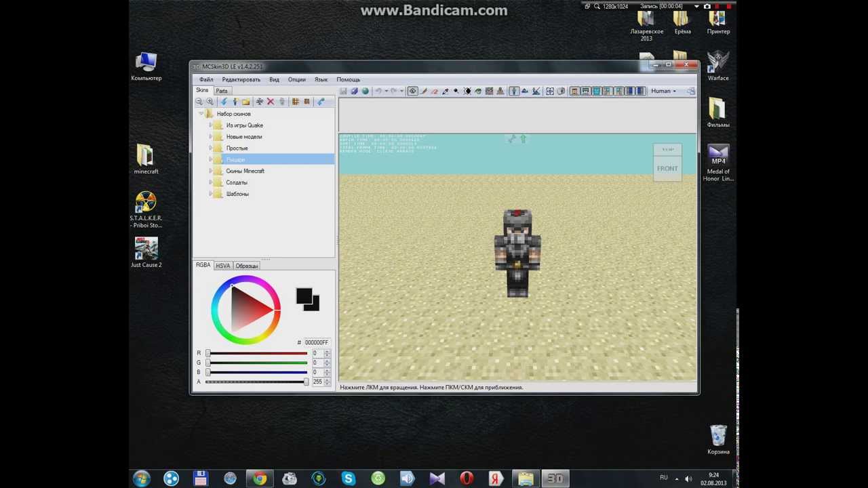Toggle the 3D perspective view button
The image size is (868, 488).
514,91
